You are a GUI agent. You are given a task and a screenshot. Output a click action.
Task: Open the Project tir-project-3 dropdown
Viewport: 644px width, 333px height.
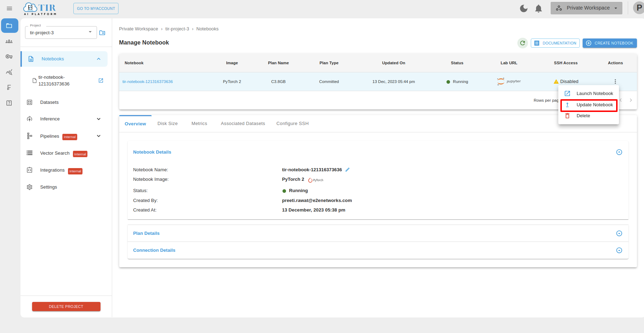click(x=61, y=32)
